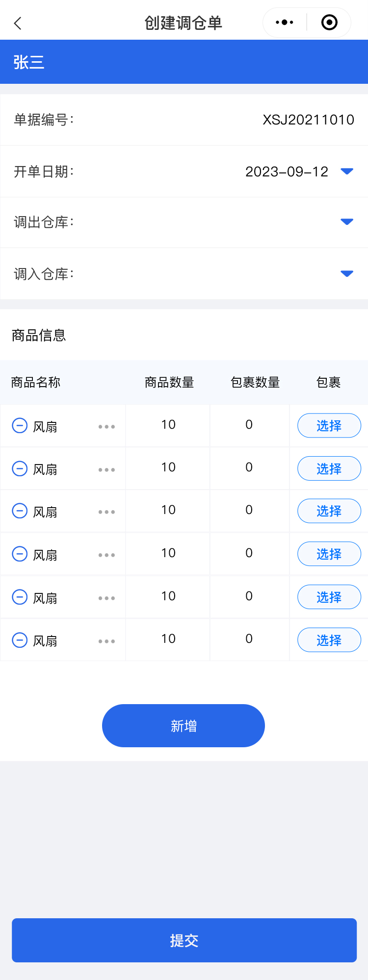Viewport: 368px width, 980px height.
Task: Remove the third 风扇 row with minus icon
Action: 20,511
